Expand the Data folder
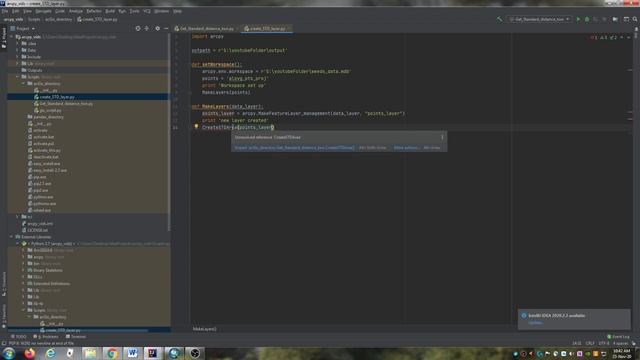Image resolution: width=640 pixels, height=360 pixels. (x=18, y=50)
